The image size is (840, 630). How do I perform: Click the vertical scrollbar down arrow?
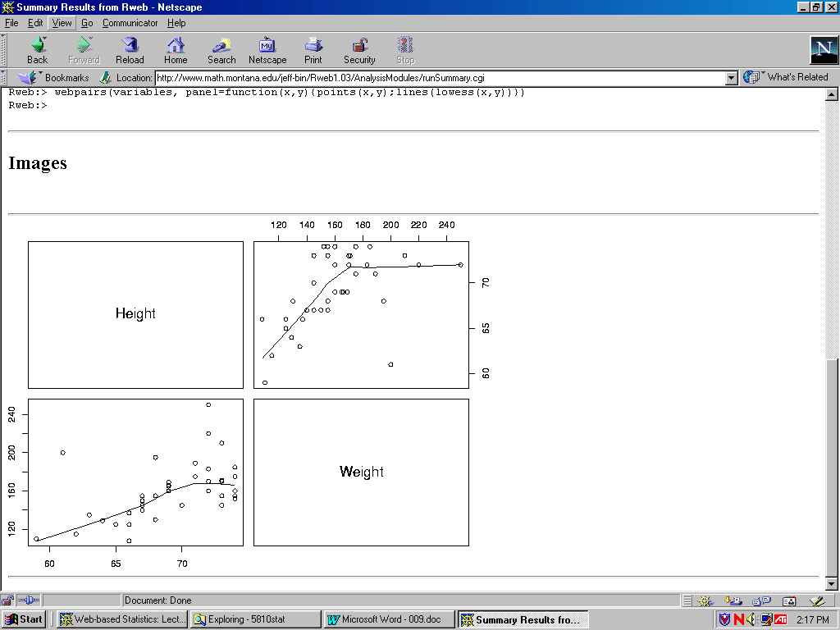point(831,583)
